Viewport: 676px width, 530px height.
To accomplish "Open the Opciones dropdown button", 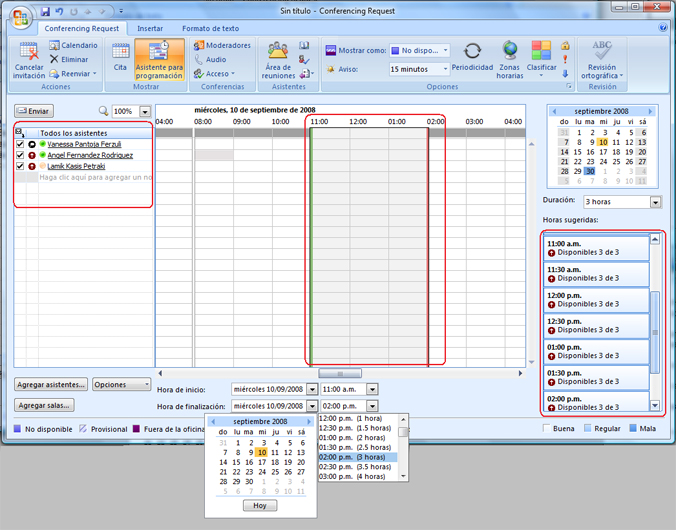I will (122, 384).
